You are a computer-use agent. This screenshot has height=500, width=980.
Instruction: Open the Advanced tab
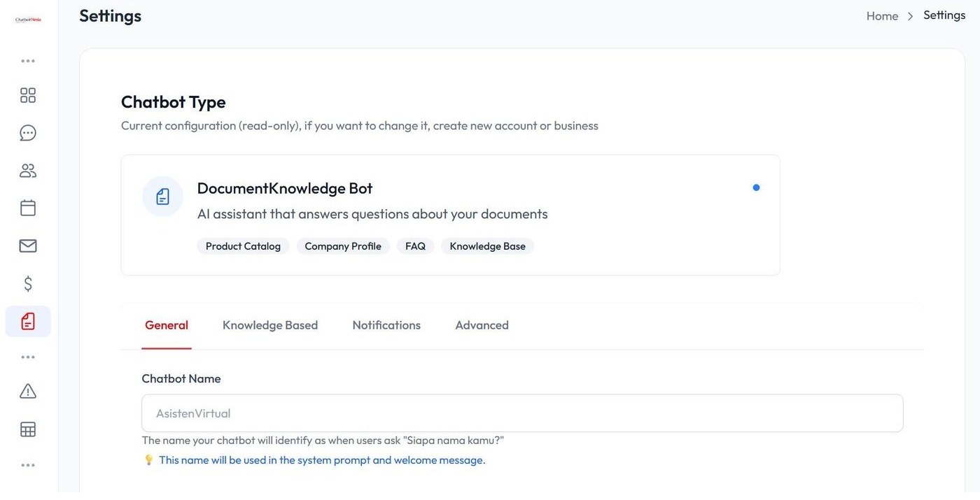click(482, 325)
